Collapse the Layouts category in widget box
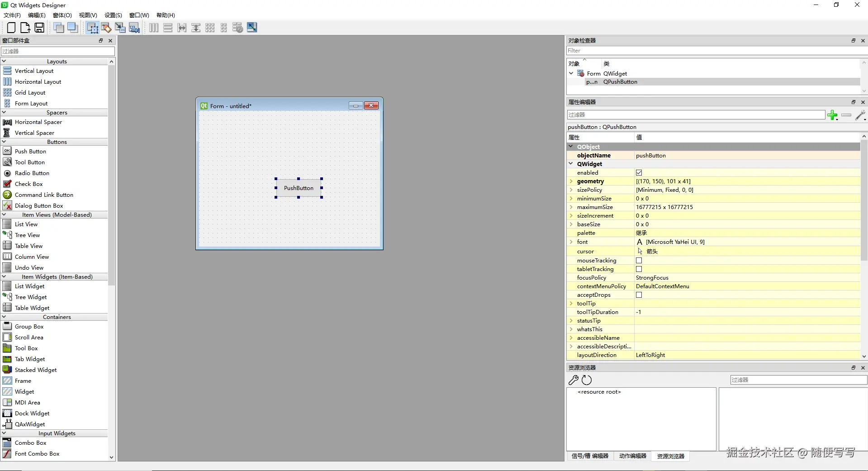Screen dimensions: 868x471 [4, 61]
